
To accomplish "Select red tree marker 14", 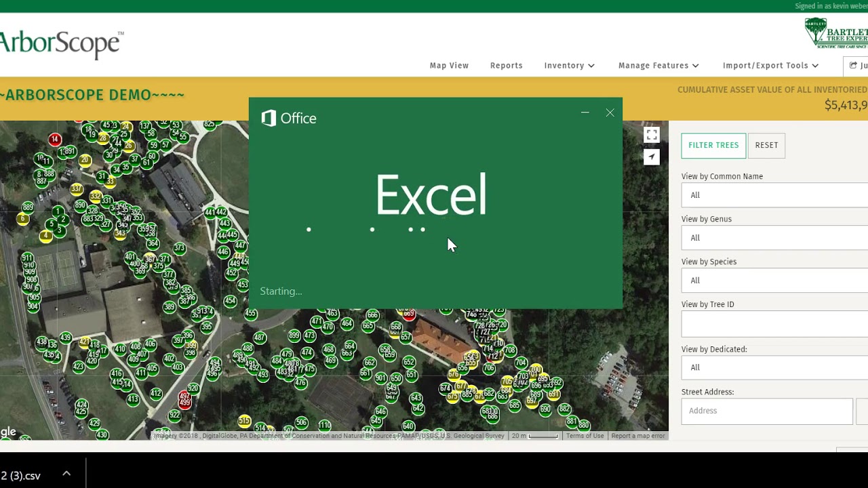I will point(55,140).
